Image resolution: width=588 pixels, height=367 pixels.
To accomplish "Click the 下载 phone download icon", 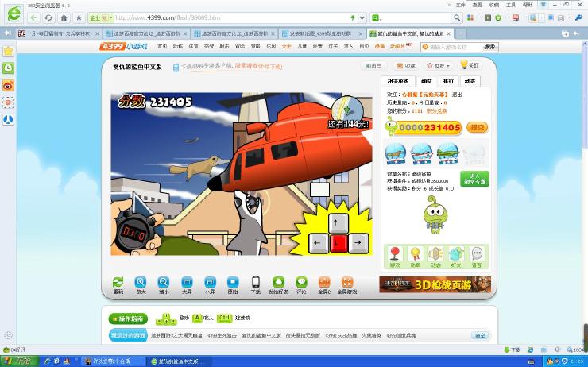I will click(256, 282).
